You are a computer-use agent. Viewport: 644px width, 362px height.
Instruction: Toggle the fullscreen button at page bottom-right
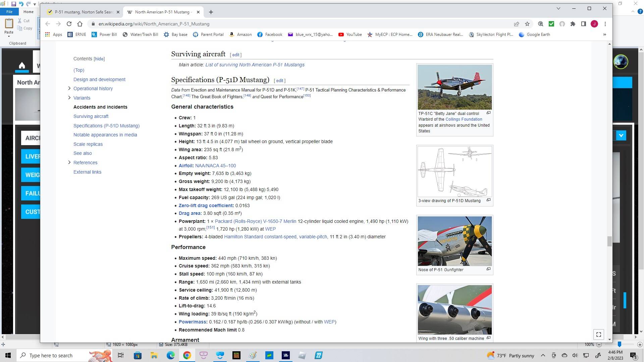(599, 334)
